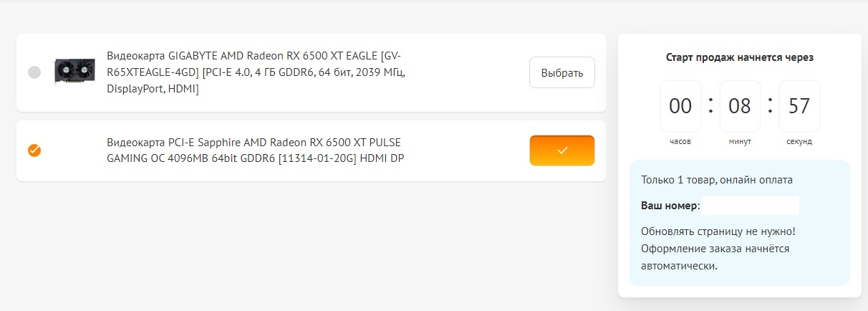Click the white field beside "Ваш номер"
Viewport: 868px width, 311px height.
pos(750,206)
